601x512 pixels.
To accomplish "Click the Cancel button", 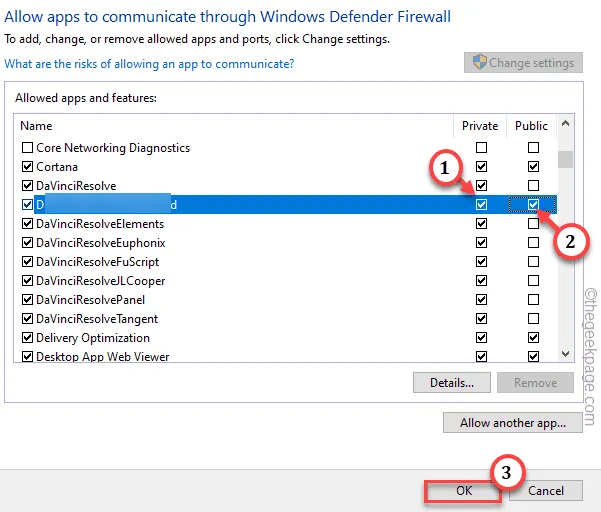I will (x=546, y=491).
